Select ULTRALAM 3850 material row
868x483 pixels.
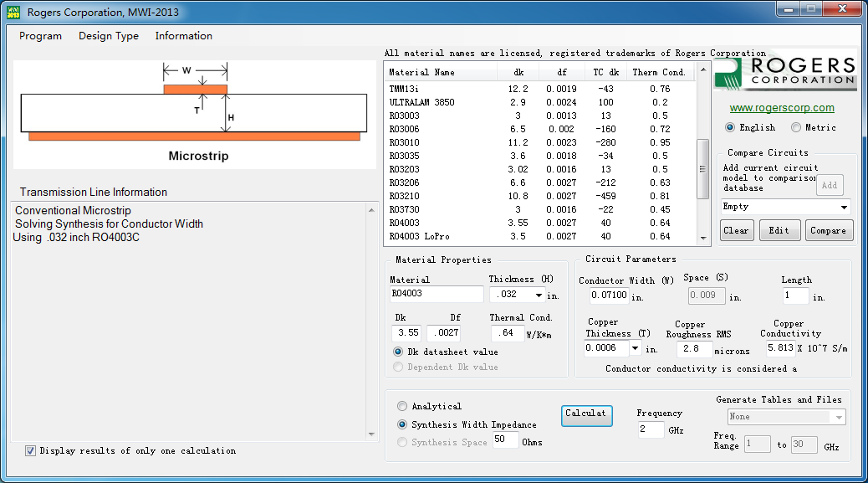pos(539,102)
